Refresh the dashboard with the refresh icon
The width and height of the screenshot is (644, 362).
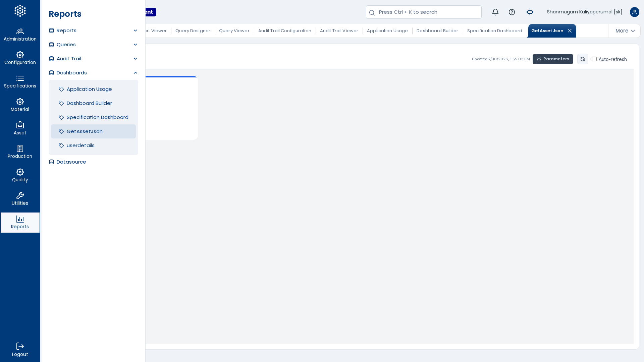[x=583, y=59]
